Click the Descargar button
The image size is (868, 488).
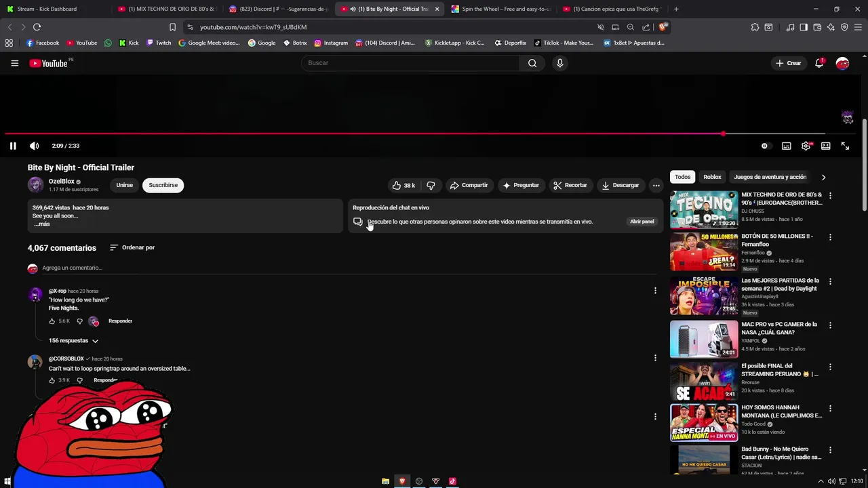(x=620, y=185)
